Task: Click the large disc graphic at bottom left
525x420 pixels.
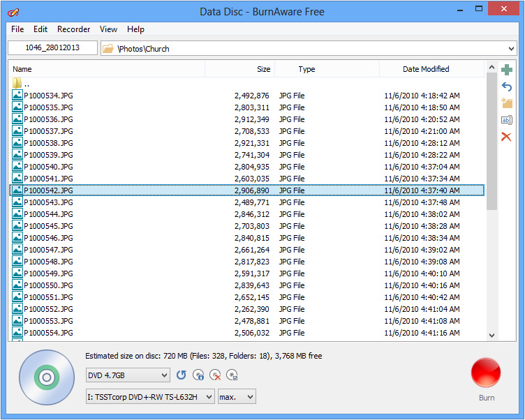Action: pyautogui.click(x=47, y=377)
